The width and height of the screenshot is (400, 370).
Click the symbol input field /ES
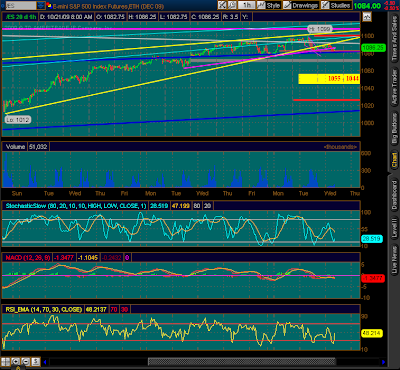coord(21,5)
